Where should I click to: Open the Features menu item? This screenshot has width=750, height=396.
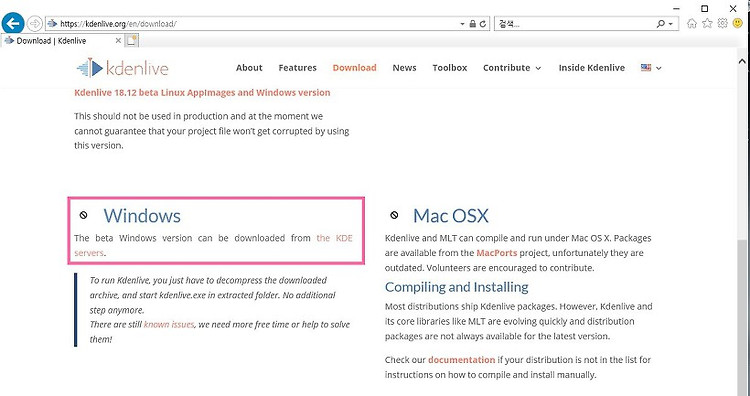pos(298,68)
